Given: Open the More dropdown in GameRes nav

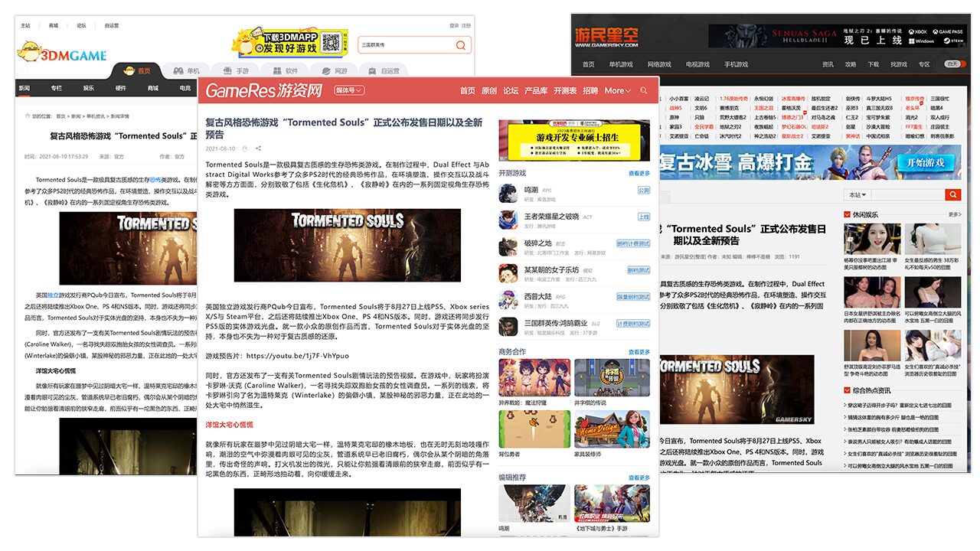Looking at the screenshot, I should (x=617, y=90).
